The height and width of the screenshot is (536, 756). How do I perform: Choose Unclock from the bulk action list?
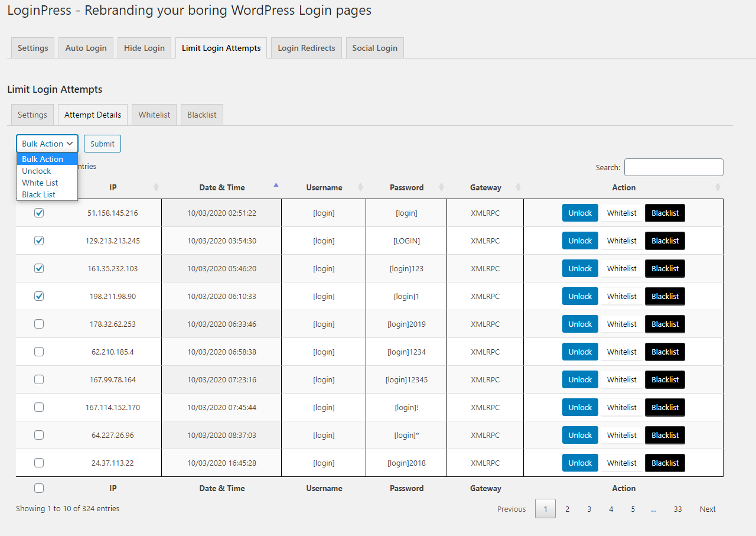(47, 171)
